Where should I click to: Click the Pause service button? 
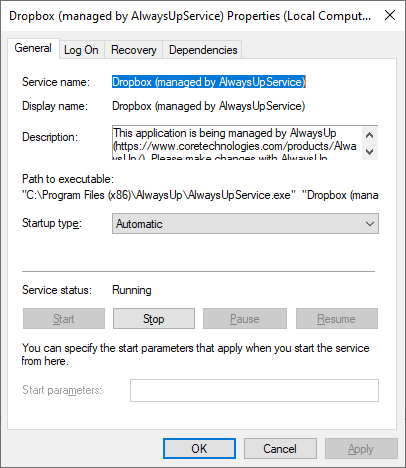point(245,319)
